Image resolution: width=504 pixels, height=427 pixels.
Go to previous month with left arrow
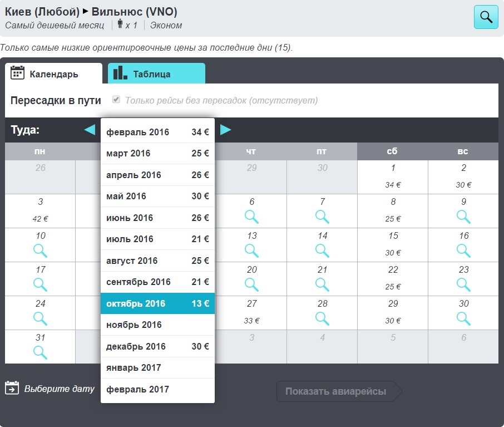click(x=90, y=130)
